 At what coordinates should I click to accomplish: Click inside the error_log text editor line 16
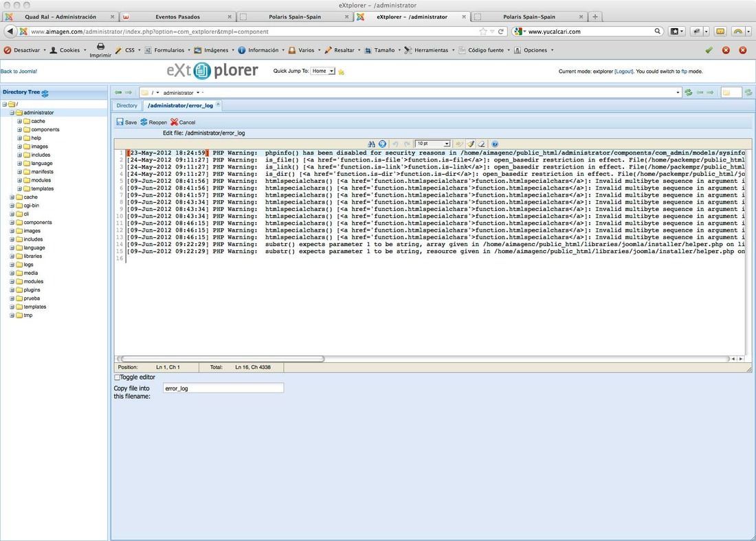click(434, 258)
